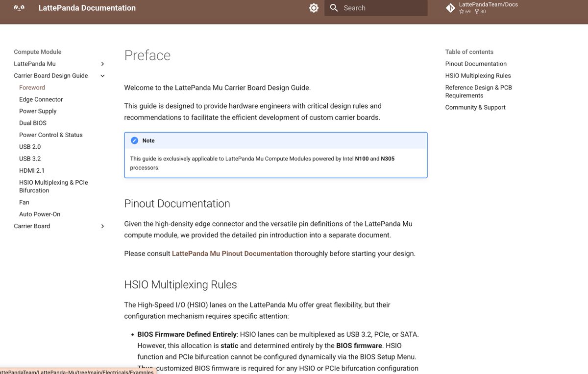Image resolution: width=588 pixels, height=374 pixels.
Task: Click the LattePanda logo icon
Action: pyautogui.click(x=19, y=8)
